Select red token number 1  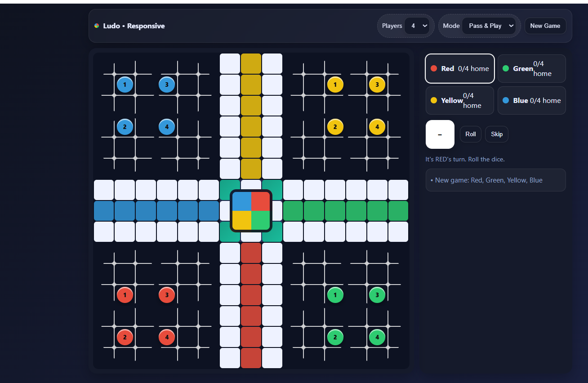[x=125, y=295]
